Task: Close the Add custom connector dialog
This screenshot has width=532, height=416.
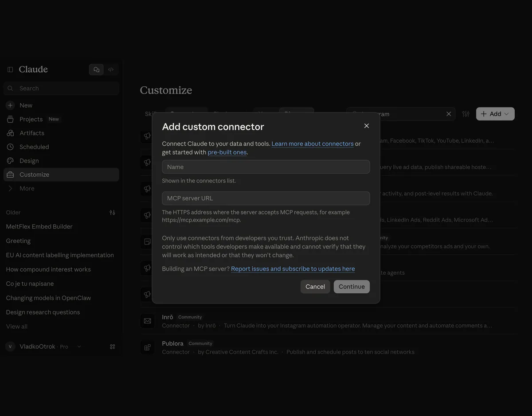Action: 367,126
